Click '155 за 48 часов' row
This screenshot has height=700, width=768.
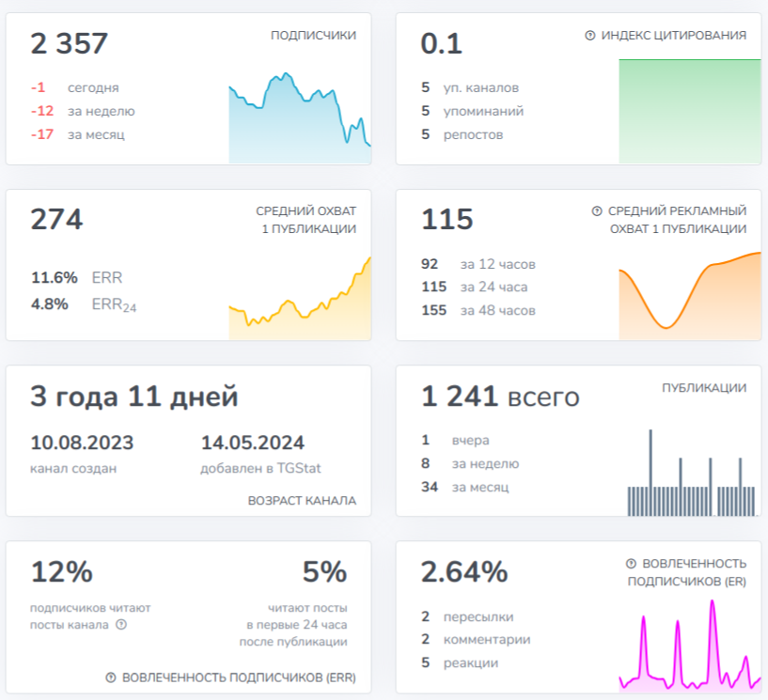click(478, 310)
